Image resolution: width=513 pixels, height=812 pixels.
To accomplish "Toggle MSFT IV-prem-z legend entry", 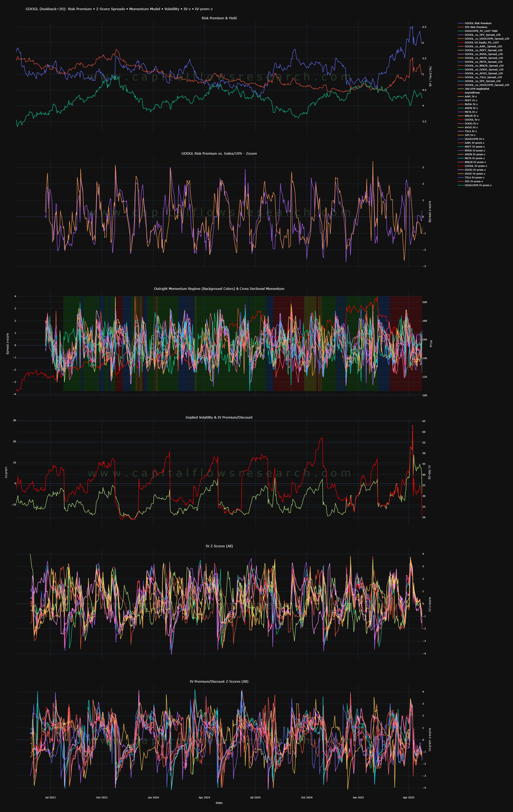I will 471,147.
